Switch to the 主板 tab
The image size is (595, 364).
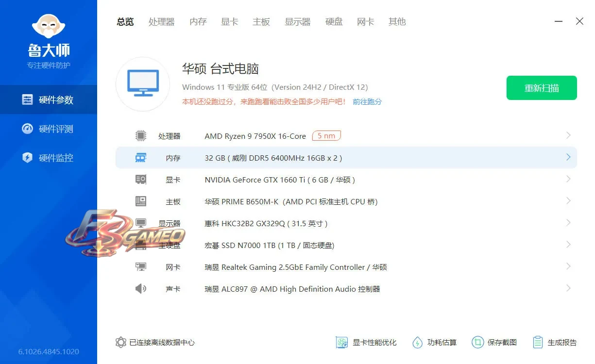tap(261, 22)
